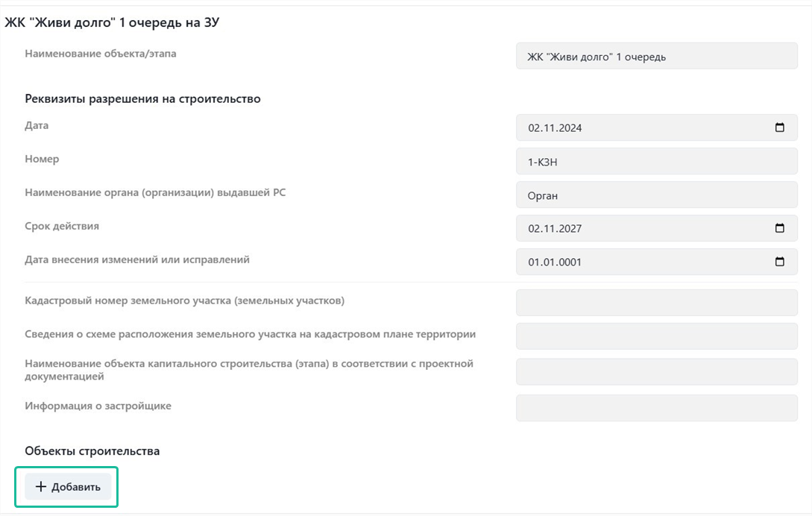The image size is (812, 516).
Task: Click Сведения о схеме расположения empty field
Action: pyautogui.click(x=657, y=336)
